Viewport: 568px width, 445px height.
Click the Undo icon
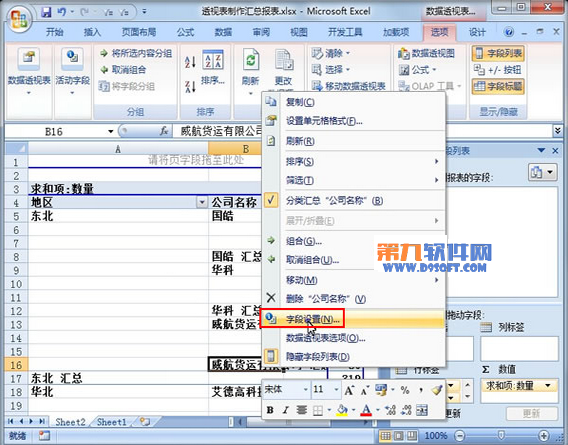pos(62,12)
